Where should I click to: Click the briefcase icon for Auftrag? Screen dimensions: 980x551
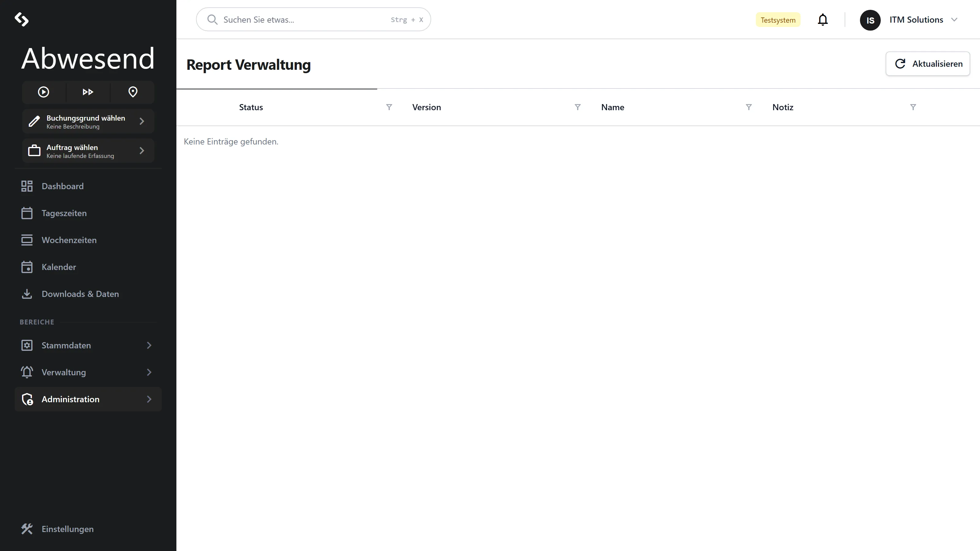[x=34, y=151]
